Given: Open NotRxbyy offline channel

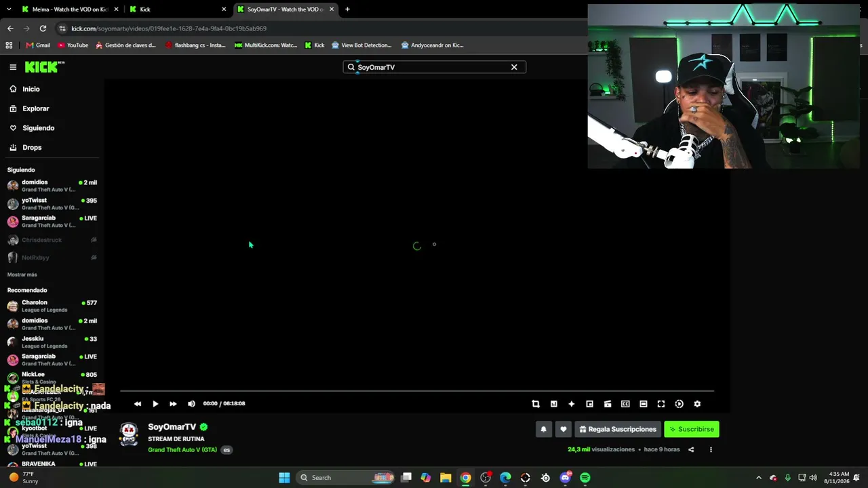Looking at the screenshot, I should pos(52,258).
